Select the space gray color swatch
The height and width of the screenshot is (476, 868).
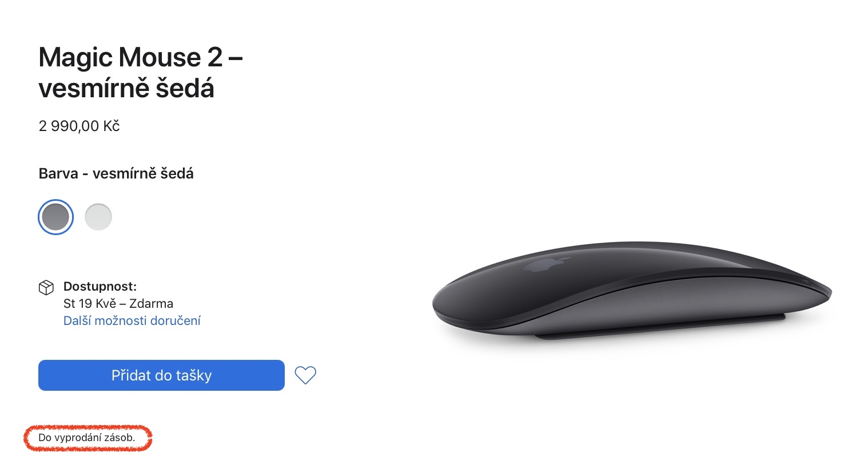coord(55,217)
